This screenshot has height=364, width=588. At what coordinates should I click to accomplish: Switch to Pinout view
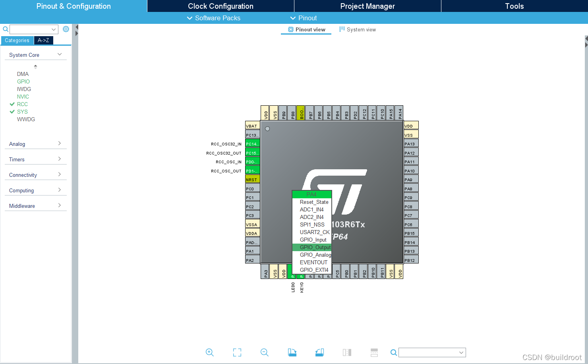(x=306, y=29)
